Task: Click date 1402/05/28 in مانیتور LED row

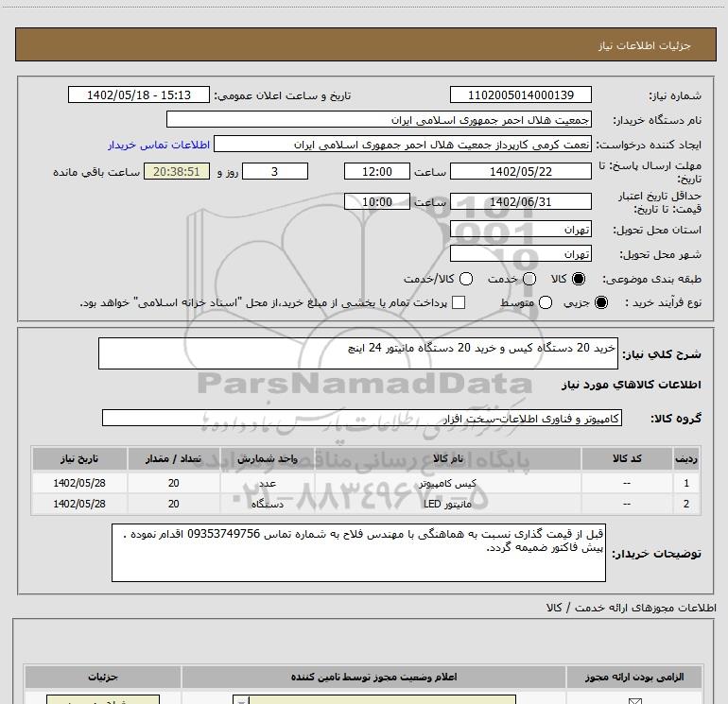Action: point(79,504)
